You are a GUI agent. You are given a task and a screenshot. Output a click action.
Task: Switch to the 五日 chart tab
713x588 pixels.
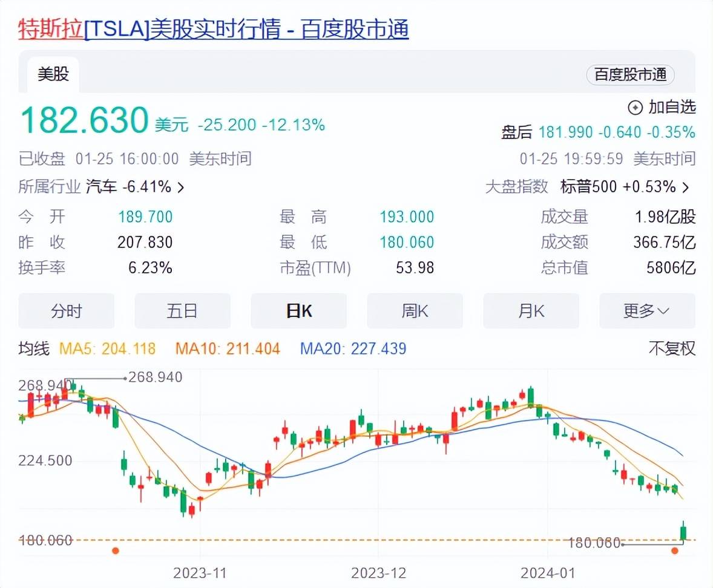[182, 312]
